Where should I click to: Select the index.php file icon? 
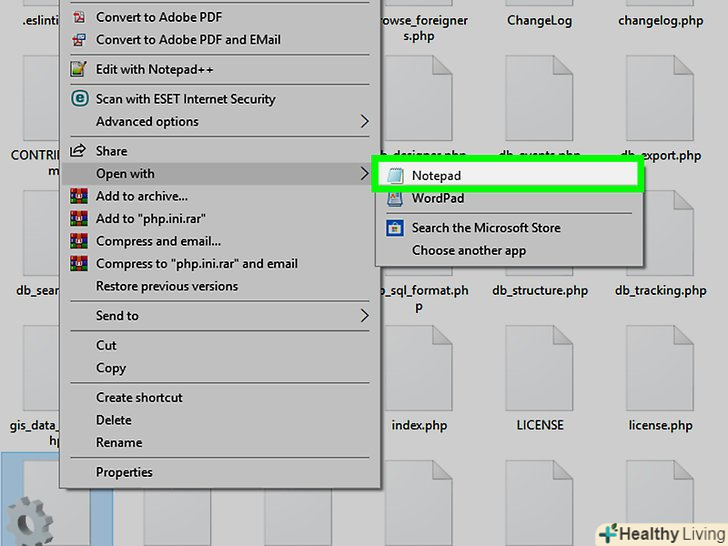(419, 368)
